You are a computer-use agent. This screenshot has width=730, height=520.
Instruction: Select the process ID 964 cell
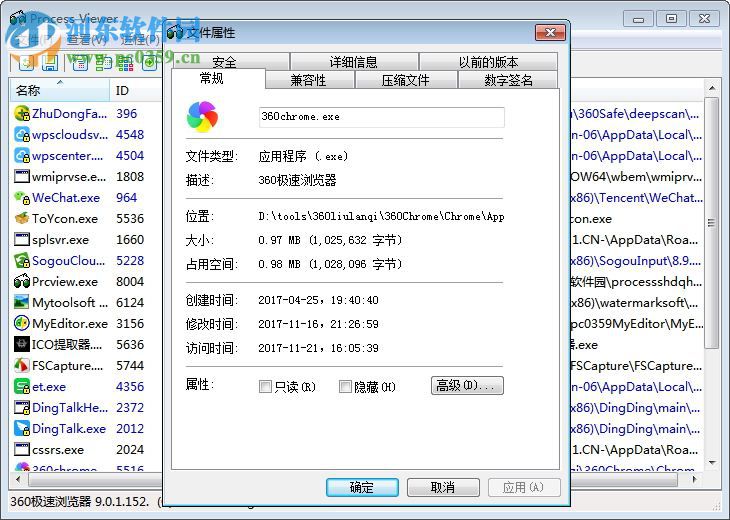pyautogui.click(x=127, y=197)
